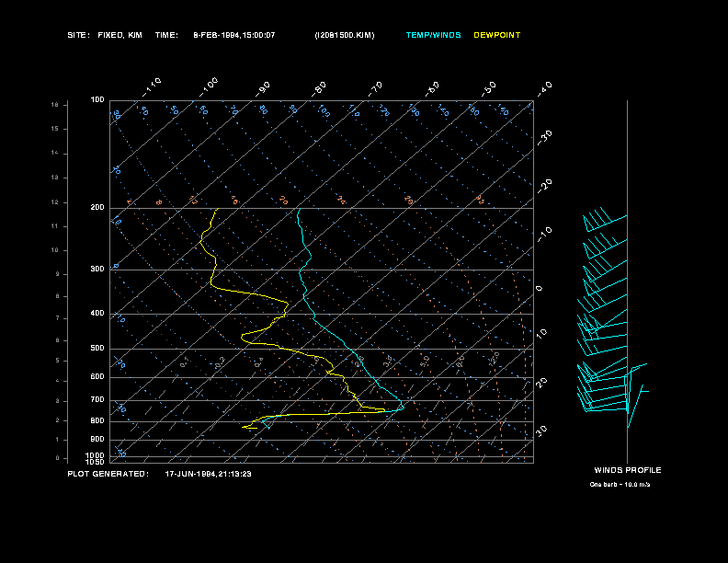Click the 12 km tick on the height scale
The width and height of the screenshot is (728, 563).
coord(55,202)
